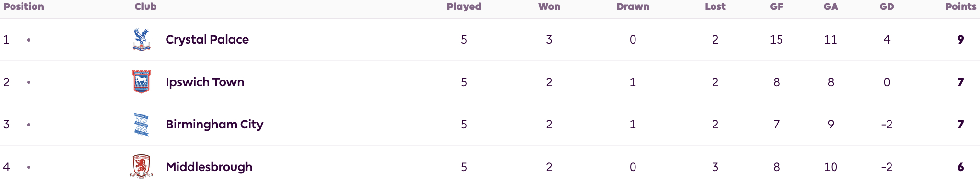Click the Ipswich Town club badge
The height and width of the screenshot is (183, 980).
[141, 81]
